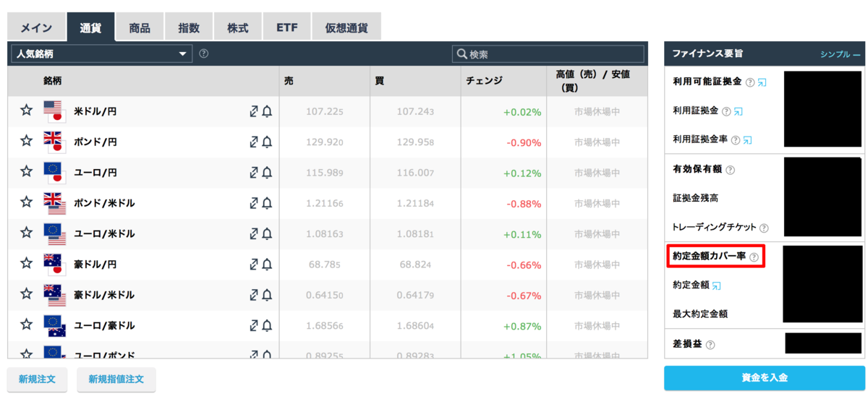This screenshot has height=404, width=868.
Task: Click buy price 0.64179 for 豪ドル/米ドル
Action: click(415, 295)
